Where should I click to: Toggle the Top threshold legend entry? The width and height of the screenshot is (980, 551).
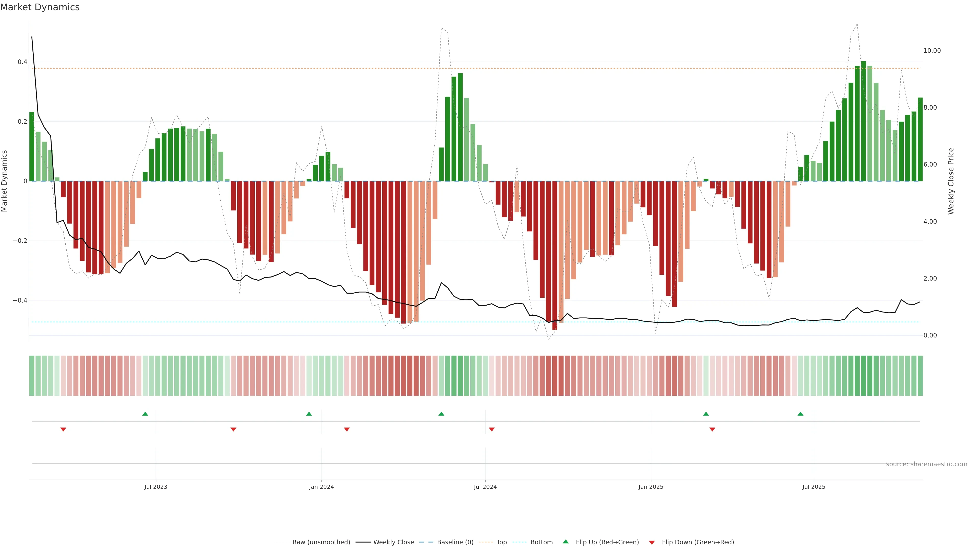tap(501, 542)
